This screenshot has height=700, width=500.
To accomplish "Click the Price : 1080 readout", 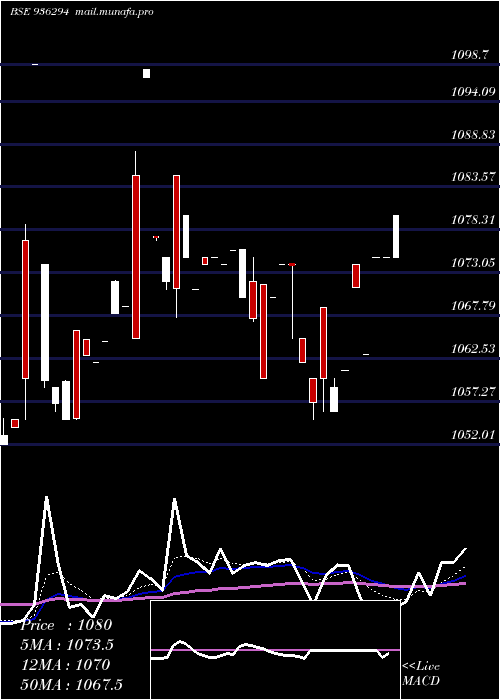I will point(66,625).
